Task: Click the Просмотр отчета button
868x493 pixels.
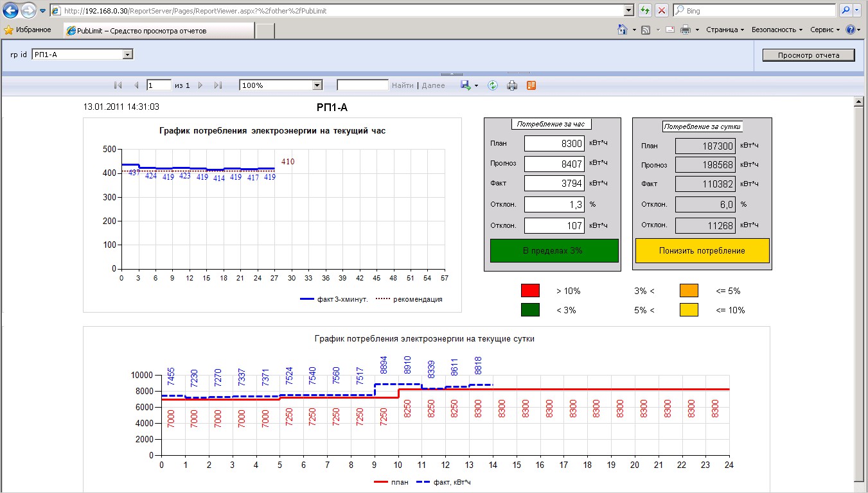Action: tap(808, 55)
